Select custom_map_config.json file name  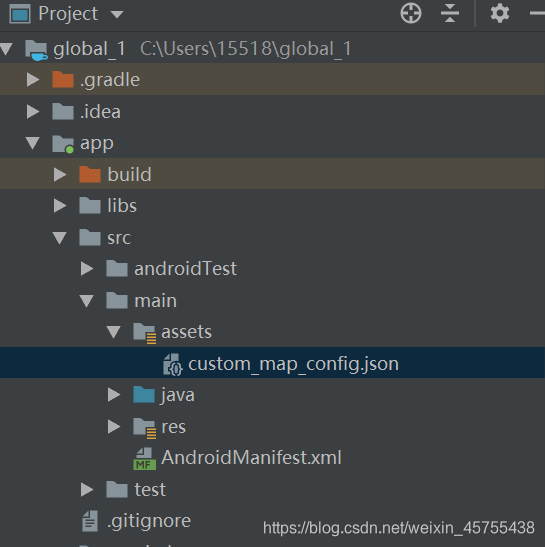(x=293, y=364)
